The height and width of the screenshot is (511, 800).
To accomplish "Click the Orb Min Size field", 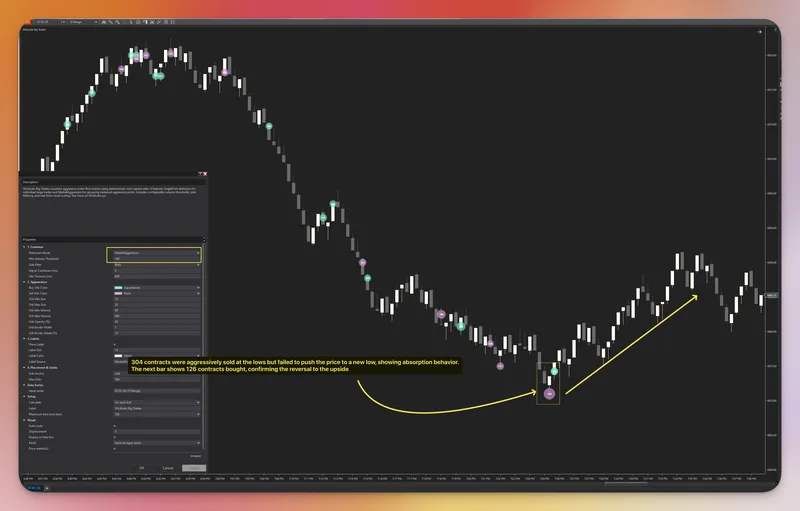I will click(157, 299).
